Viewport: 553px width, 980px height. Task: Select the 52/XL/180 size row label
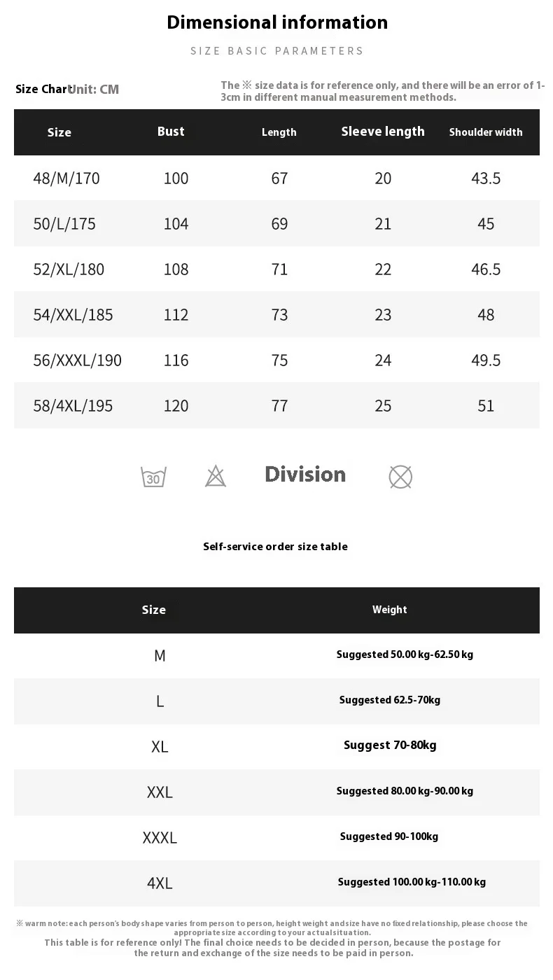click(69, 269)
